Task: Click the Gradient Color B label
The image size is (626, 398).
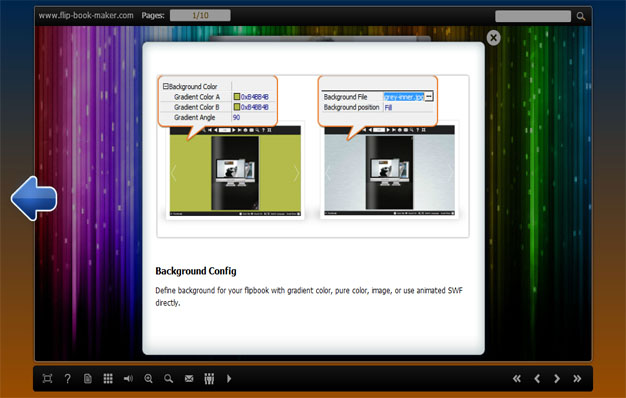Action: tap(197, 107)
